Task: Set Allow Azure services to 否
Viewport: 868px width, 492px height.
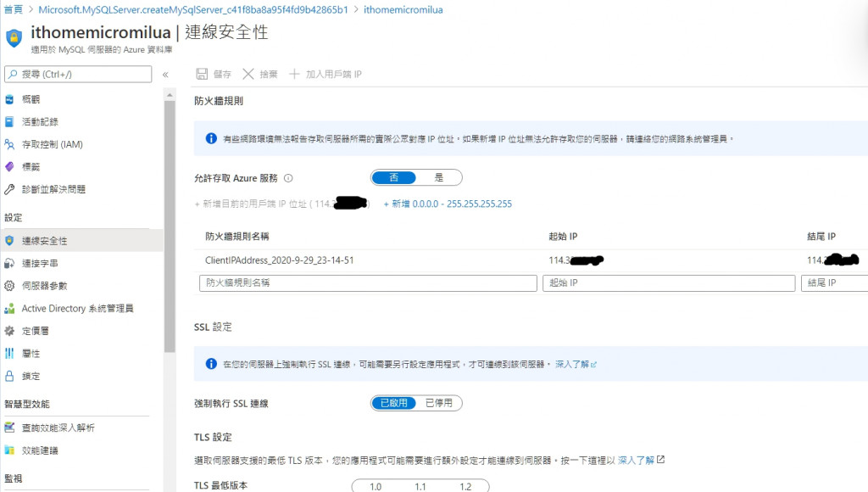Action: pos(393,177)
